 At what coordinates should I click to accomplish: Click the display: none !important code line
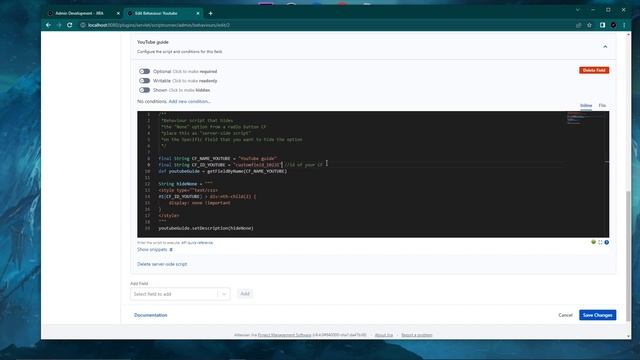(x=200, y=203)
